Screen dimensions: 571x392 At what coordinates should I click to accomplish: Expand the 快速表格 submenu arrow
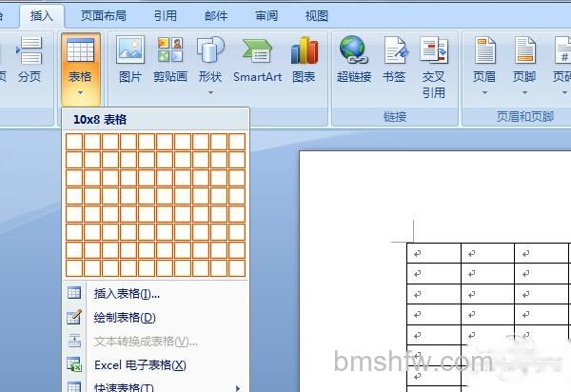tap(238, 388)
